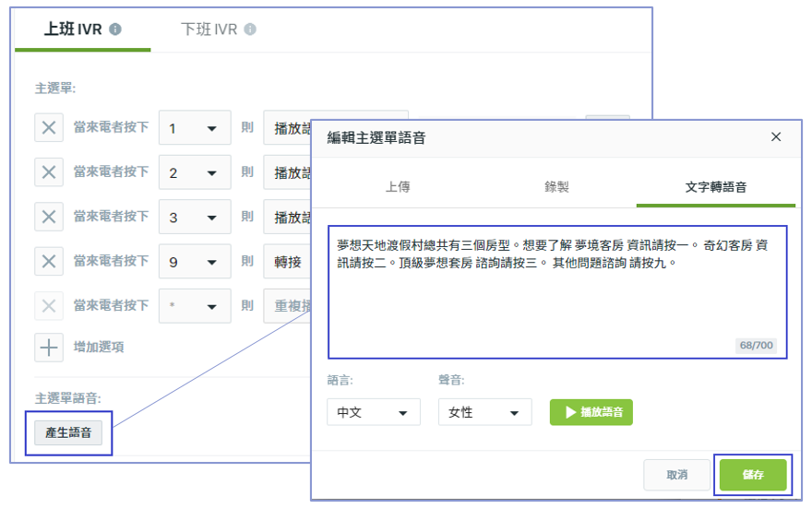Click the 編輯主選單語音 dialog title

point(376,138)
